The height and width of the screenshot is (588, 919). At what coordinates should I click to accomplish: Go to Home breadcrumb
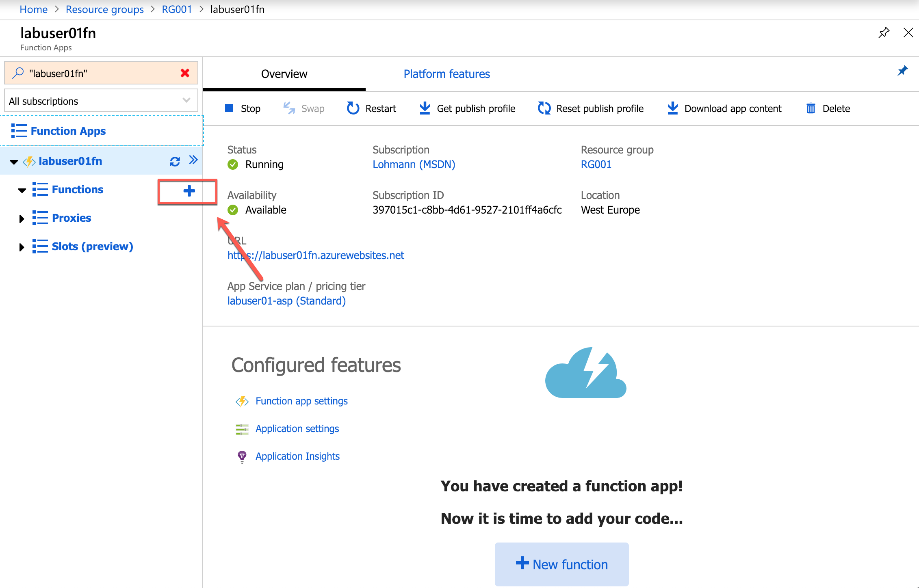(x=33, y=9)
